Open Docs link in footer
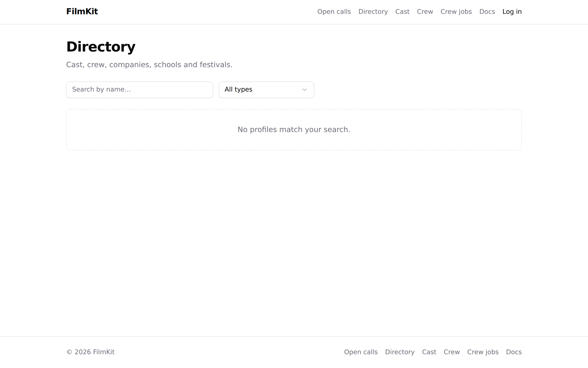The image size is (588, 368). tap(514, 352)
